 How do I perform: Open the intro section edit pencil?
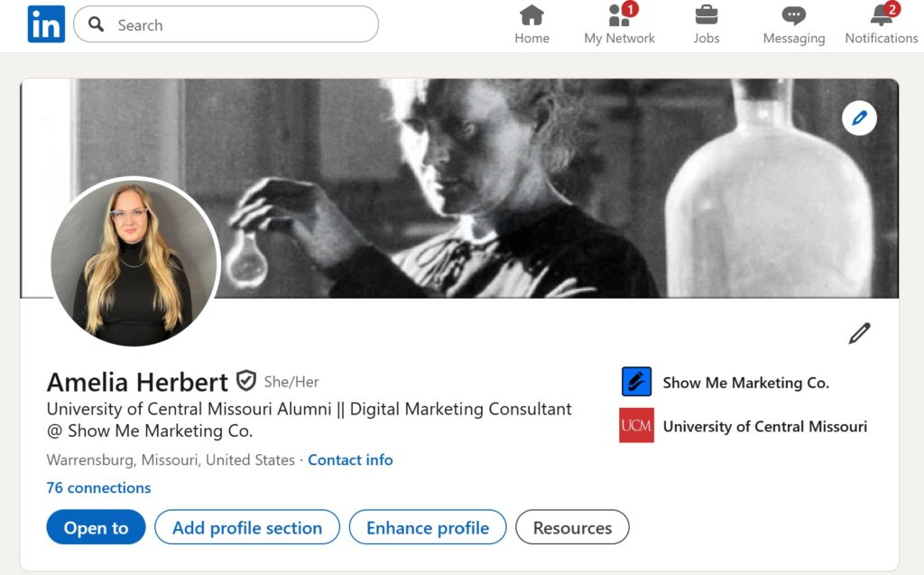(x=859, y=332)
